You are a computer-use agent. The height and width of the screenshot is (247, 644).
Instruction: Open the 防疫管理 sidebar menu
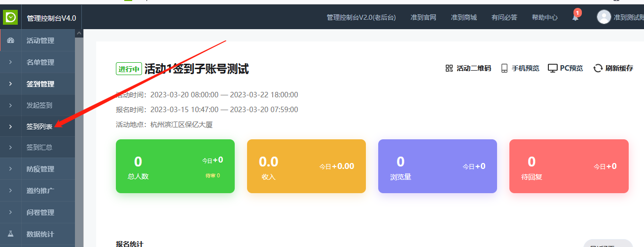click(40, 169)
